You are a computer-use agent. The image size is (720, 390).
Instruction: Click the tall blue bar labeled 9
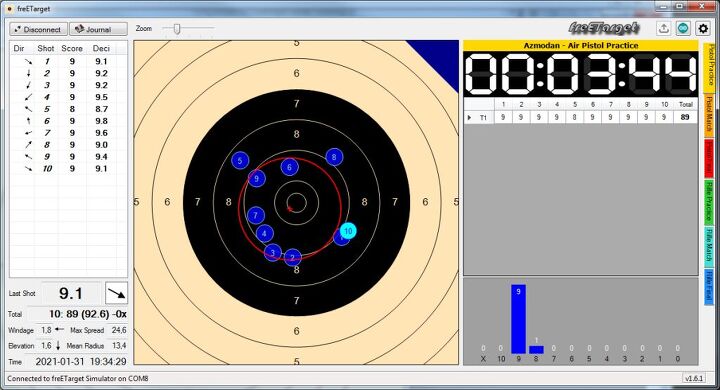[518, 319]
